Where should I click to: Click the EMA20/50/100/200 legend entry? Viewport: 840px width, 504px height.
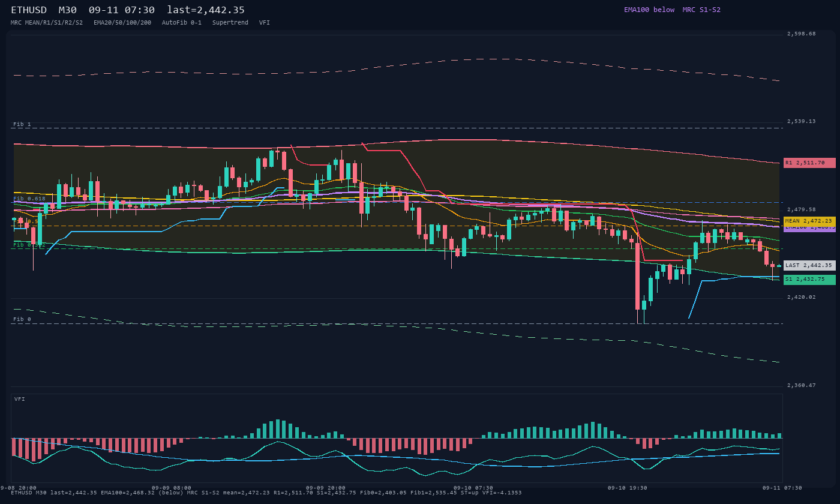(122, 23)
